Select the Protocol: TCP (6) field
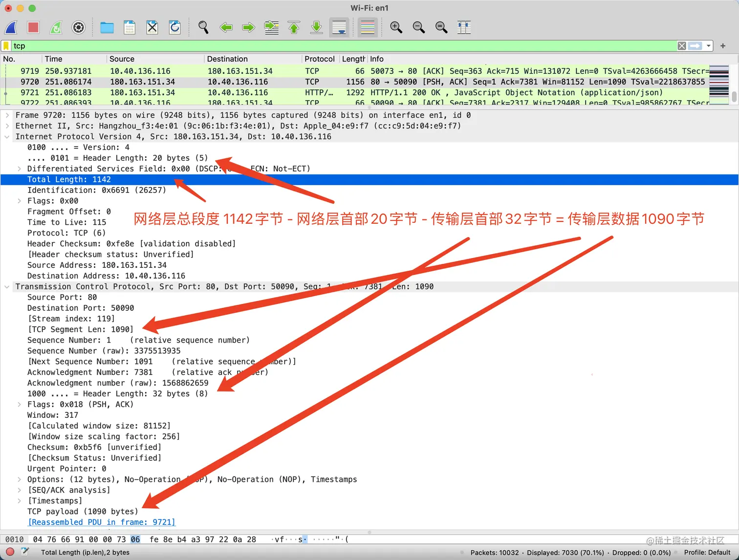 (x=66, y=234)
